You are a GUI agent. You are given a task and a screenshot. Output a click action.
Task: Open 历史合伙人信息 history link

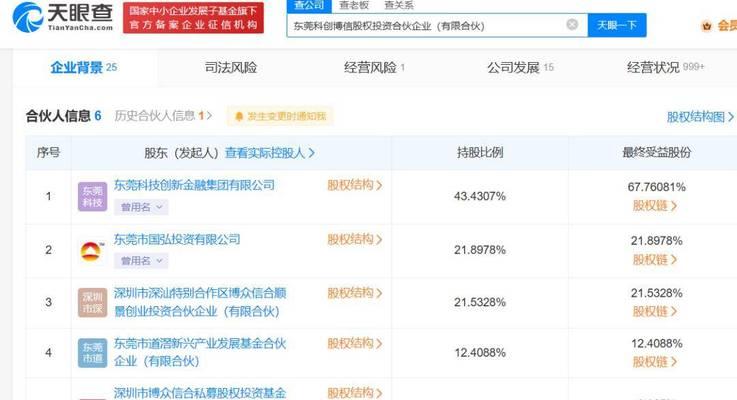[x=163, y=116]
